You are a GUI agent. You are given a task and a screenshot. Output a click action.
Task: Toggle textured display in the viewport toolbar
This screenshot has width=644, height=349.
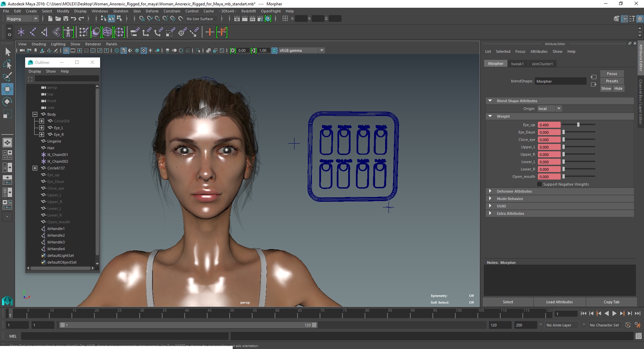point(144,50)
